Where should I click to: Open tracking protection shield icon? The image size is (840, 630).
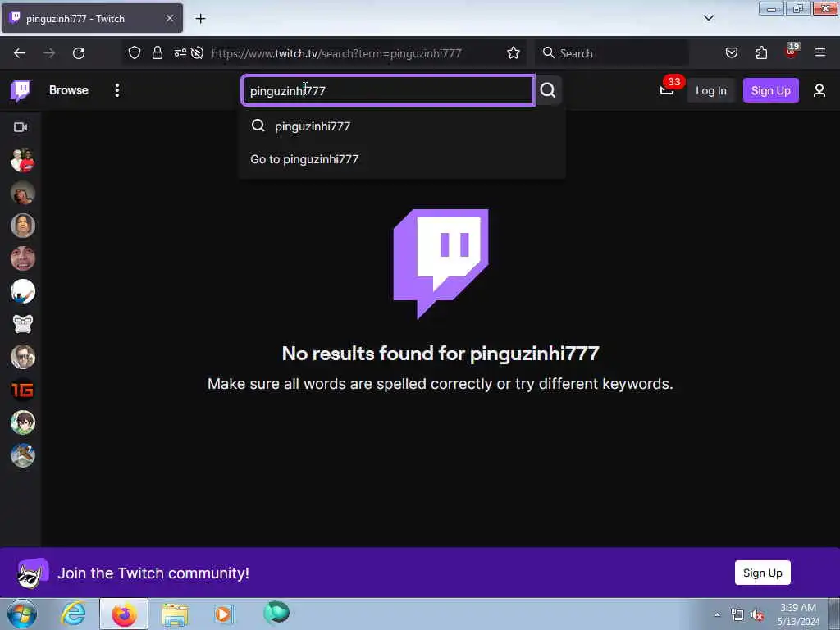(x=135, y=52)
